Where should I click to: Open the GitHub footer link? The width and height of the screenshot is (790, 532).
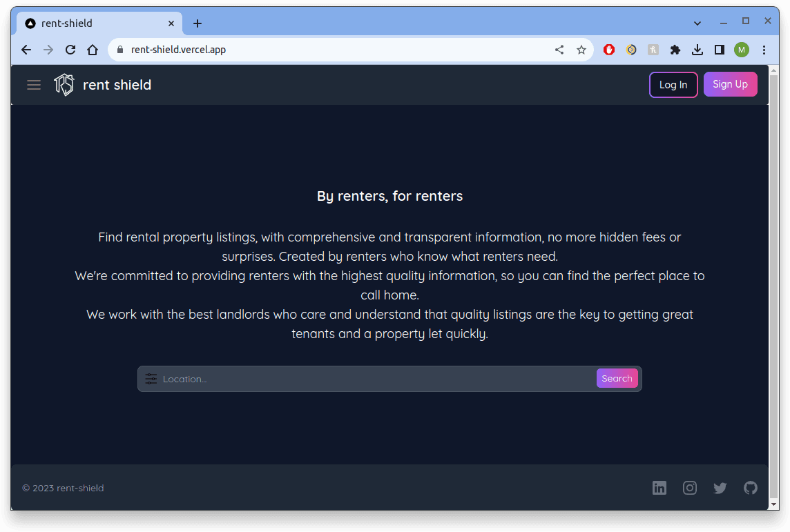750,488
